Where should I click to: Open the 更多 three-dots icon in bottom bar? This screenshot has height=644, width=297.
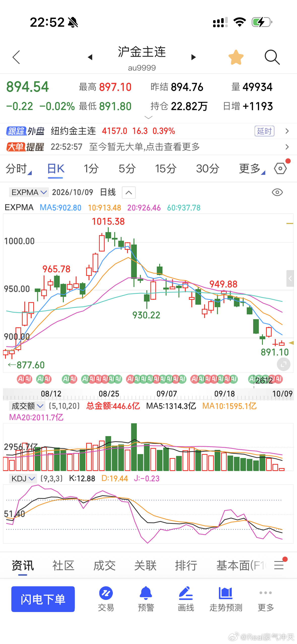coord(266,599)
